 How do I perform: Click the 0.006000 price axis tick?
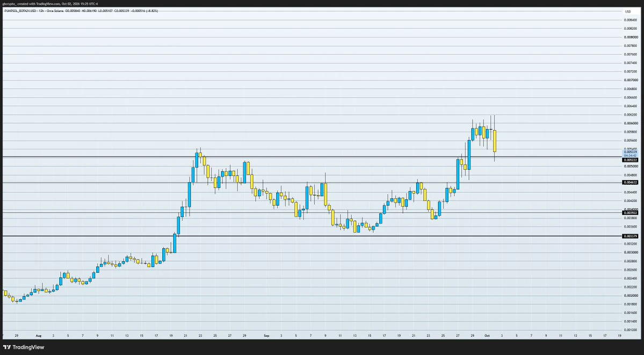tap(630, 124)
